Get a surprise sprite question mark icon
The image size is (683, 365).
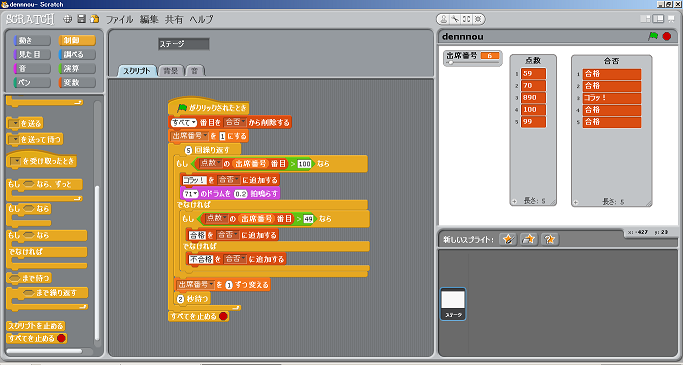pos(550,239)
